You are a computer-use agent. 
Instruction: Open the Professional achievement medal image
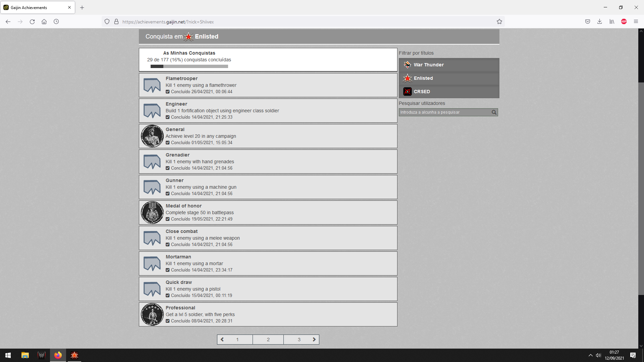tap(152, 314)
